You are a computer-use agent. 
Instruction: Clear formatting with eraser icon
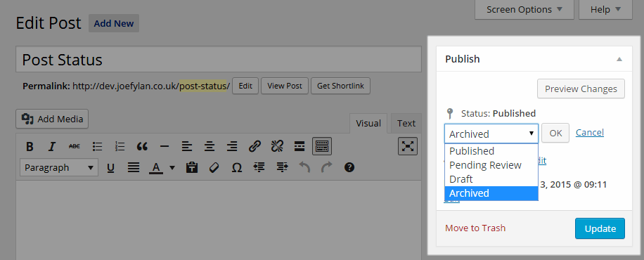tap(214, 167)
